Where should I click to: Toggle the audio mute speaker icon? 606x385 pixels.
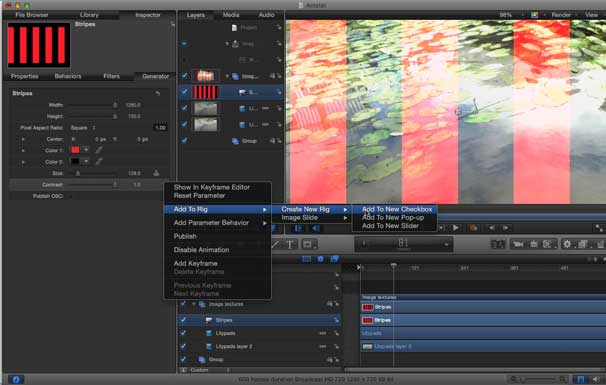[x=316, y=228]
